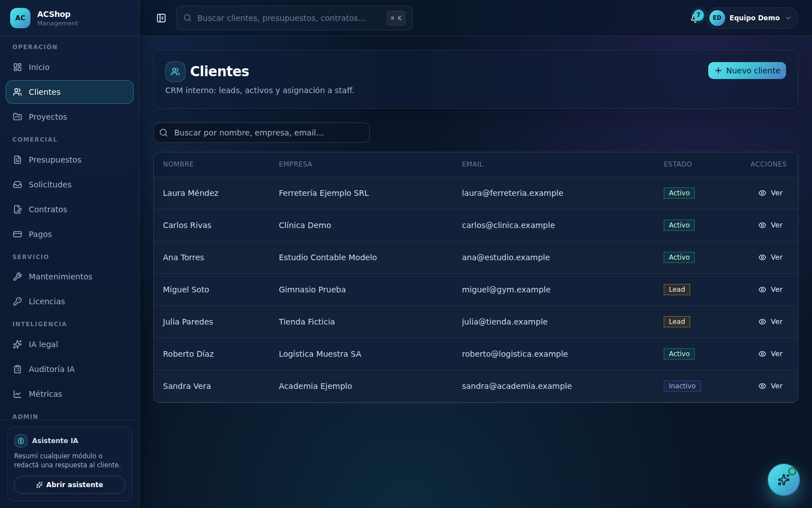This screenshot has width=812, height=508.
Task: Go to Auditoría IA
Action: pyautogui.click(x=69, y=369)
